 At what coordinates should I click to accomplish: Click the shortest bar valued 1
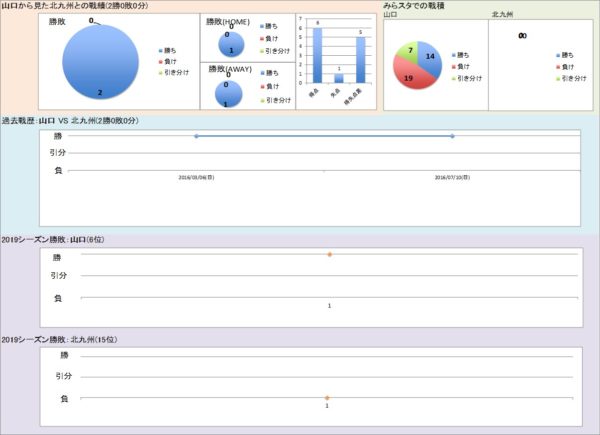click(x=339, y=78)
